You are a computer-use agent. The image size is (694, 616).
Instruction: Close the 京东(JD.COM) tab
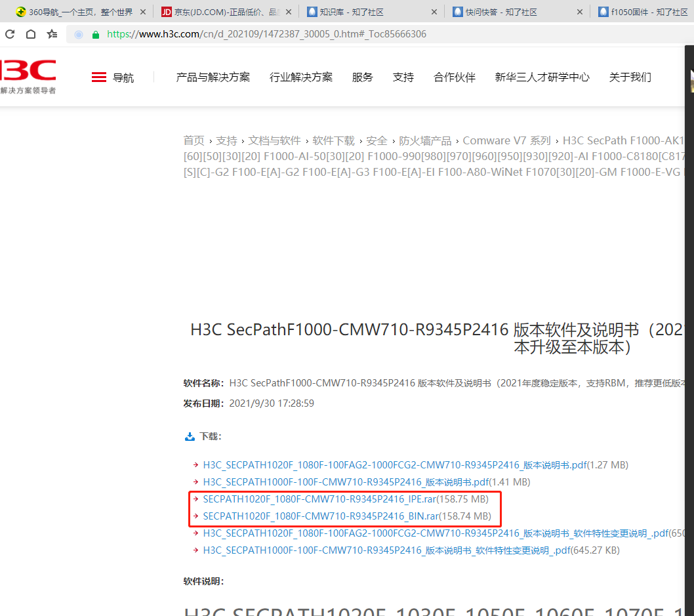[x=289, y=12]
